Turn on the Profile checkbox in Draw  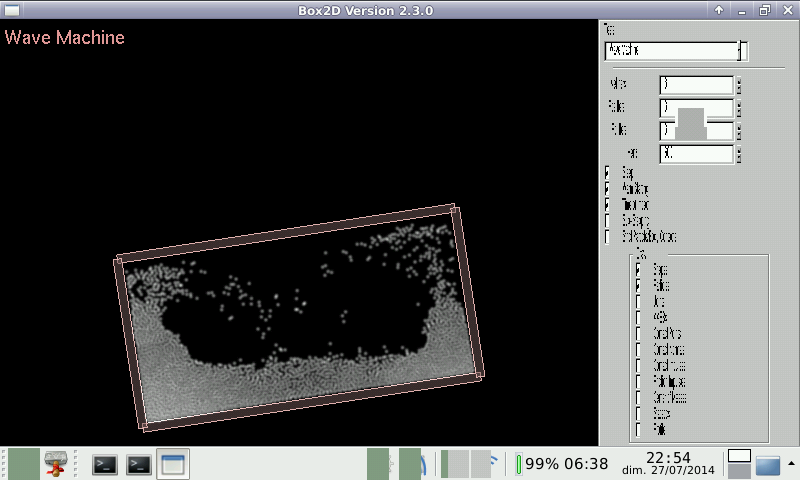(x=639, y=430)
